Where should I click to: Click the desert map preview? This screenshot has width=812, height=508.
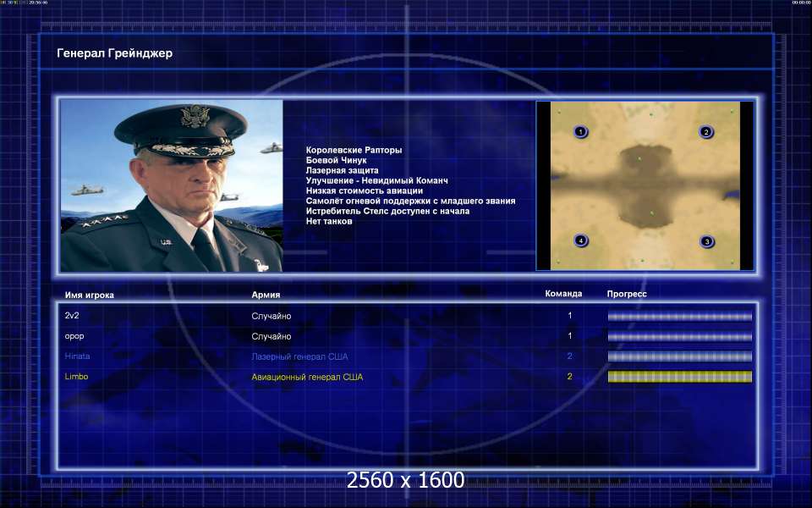coord(645,185)
